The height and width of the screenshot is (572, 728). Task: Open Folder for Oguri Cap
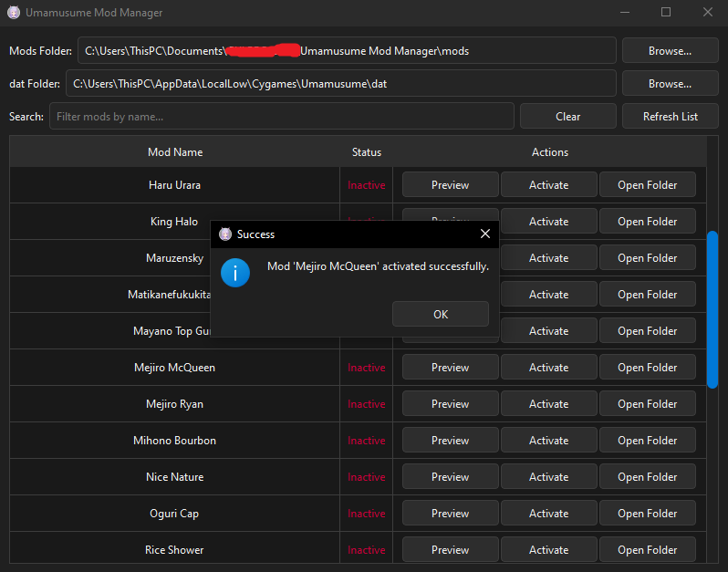coord(647,514)
